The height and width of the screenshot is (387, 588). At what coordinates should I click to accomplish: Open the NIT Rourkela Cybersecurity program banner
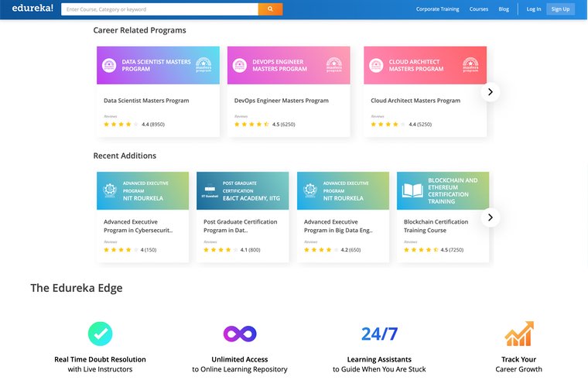(x=143, y=191)
